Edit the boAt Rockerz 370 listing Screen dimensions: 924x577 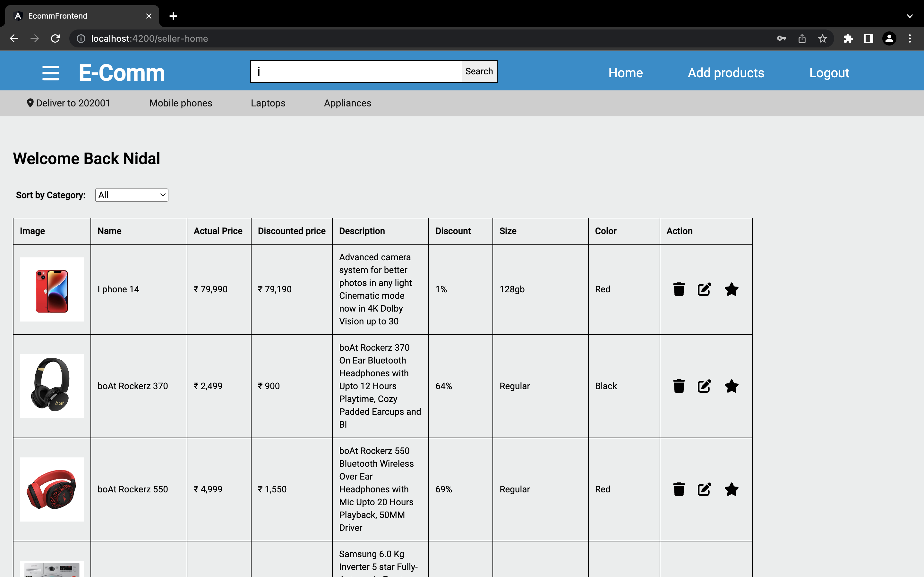704,386
